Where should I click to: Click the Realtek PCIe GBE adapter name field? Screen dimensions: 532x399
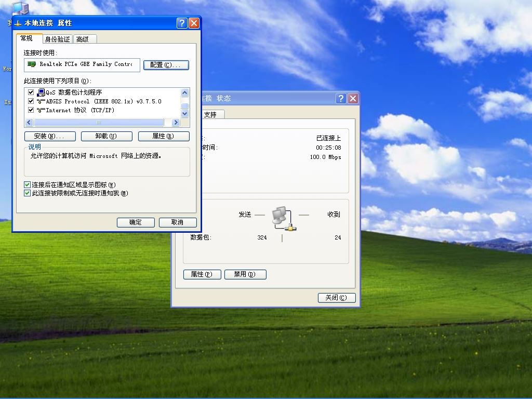82,65
